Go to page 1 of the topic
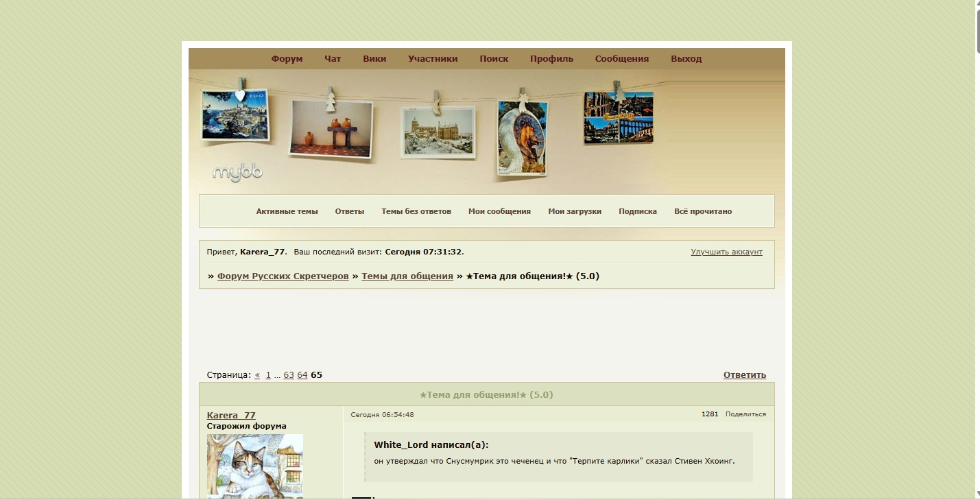The width and height of the screenshot is (980, 500). tap(268, 375)
